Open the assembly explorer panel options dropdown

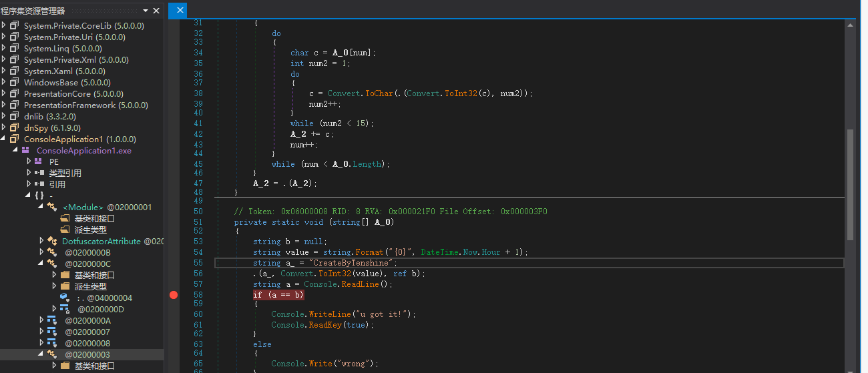[146, 11]
